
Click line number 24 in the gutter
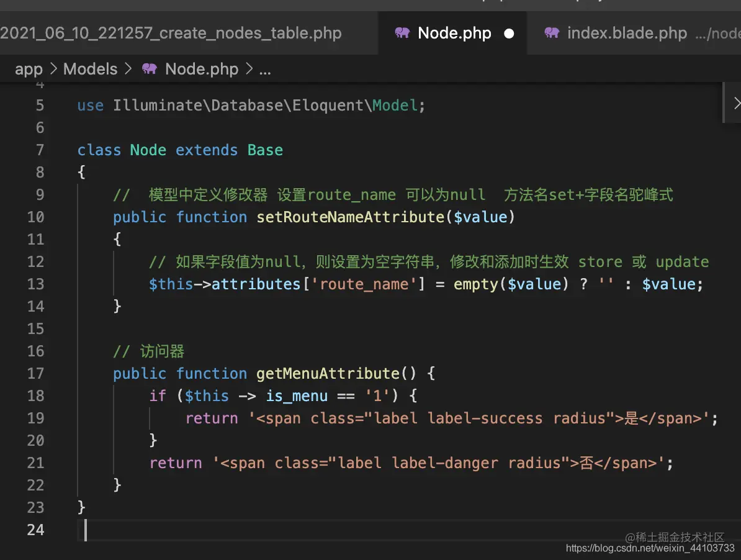[x=35, y=530]
